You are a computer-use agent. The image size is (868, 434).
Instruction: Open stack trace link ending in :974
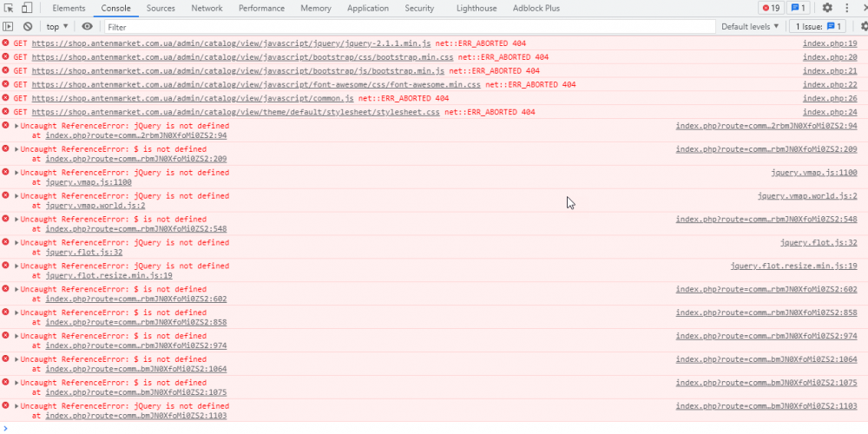(136, 345)
